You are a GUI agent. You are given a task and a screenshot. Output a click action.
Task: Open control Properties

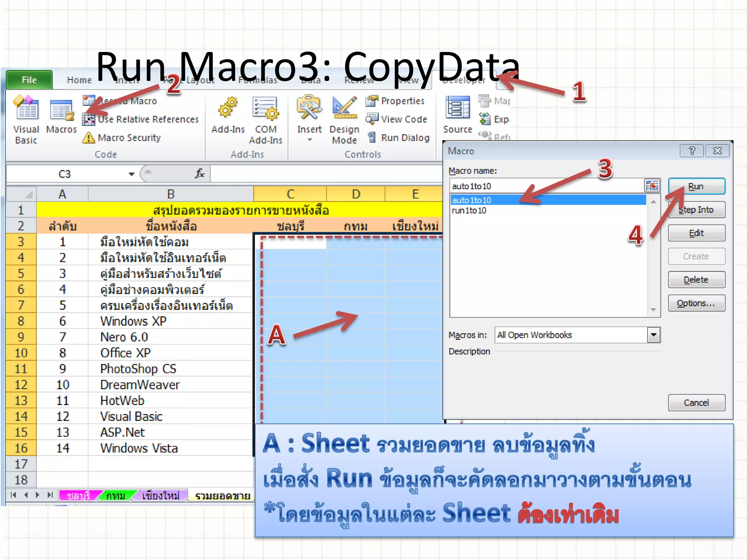[x=395, y=101]
